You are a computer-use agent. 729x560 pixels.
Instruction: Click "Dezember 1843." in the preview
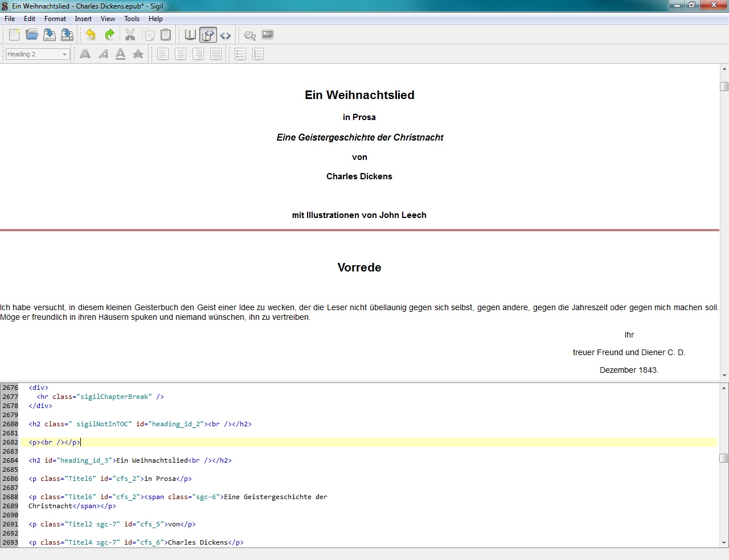tap(629, 370)
